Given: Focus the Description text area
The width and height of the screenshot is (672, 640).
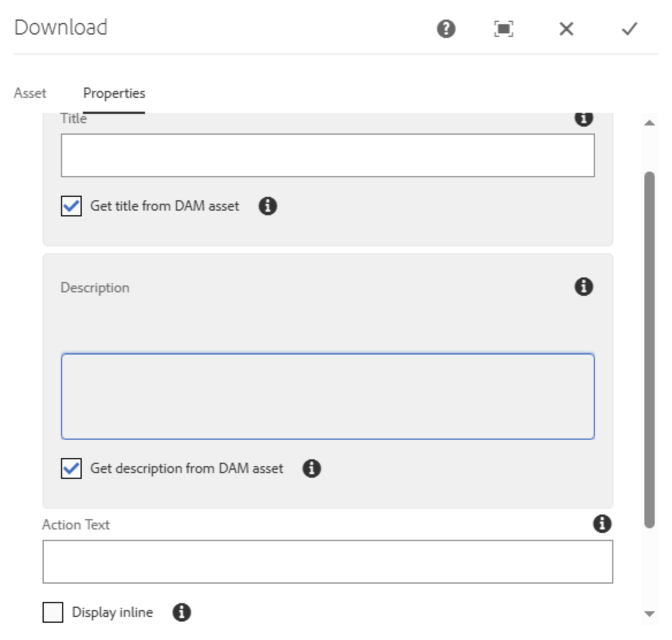Looking at the screenshot, I should tap(327, 395).
